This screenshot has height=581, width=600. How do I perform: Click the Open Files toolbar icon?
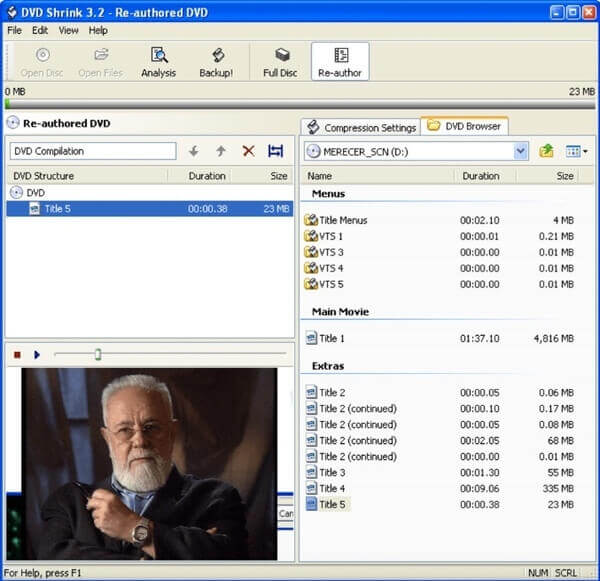tap(101, 55)
